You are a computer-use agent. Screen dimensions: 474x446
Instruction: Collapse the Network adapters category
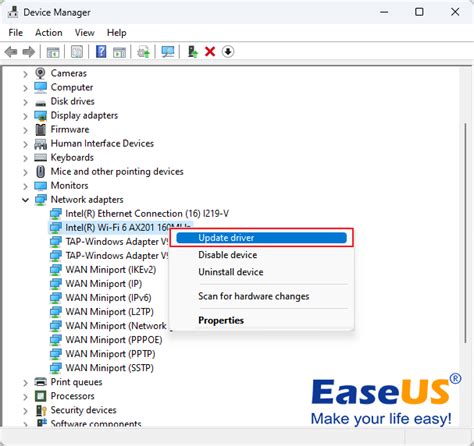click(x=25, y=200)
